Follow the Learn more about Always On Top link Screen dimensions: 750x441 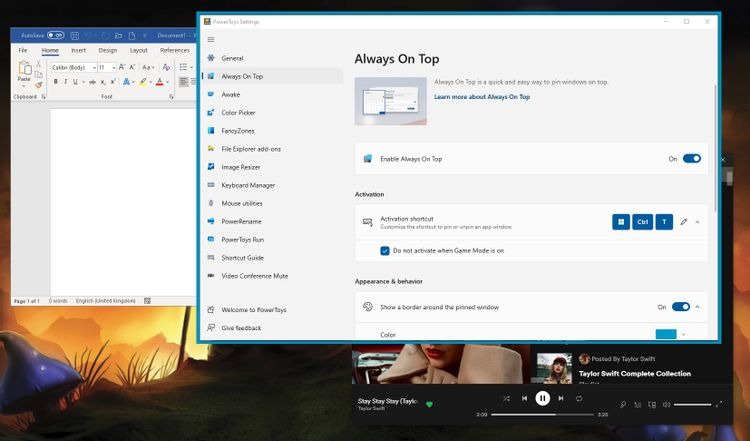tap(482, 97)
